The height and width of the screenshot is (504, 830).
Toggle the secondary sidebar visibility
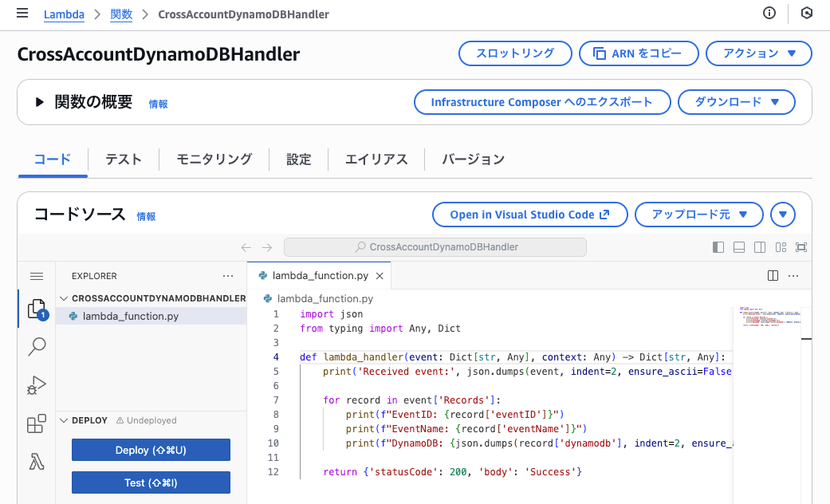[x=760, y=247]
